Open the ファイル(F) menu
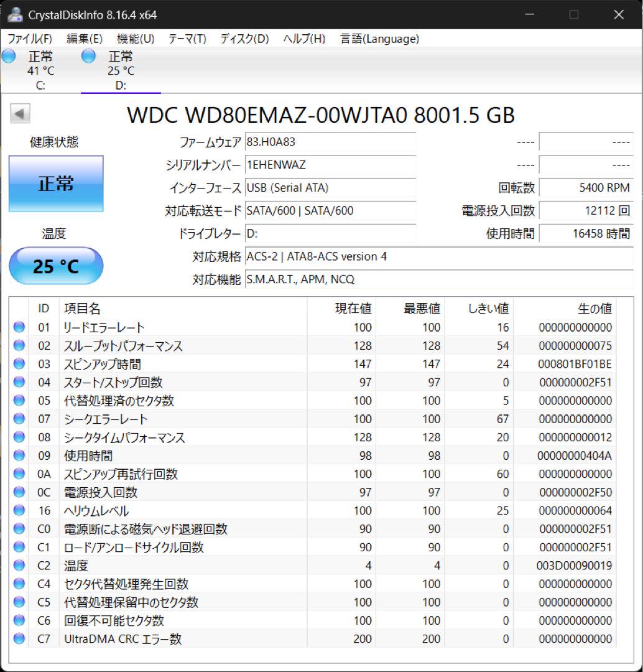This screenshot has width=643, height=672. pyautogui.click(x=30, y=39)
